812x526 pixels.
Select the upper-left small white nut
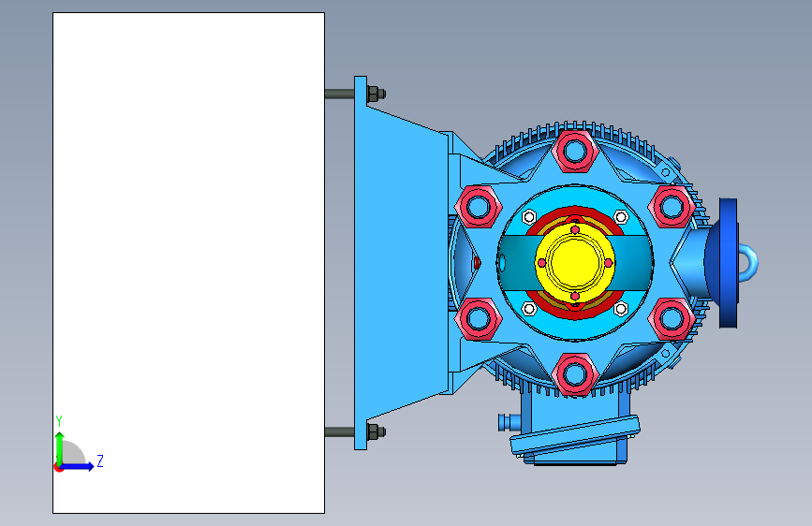click(529, 217)
